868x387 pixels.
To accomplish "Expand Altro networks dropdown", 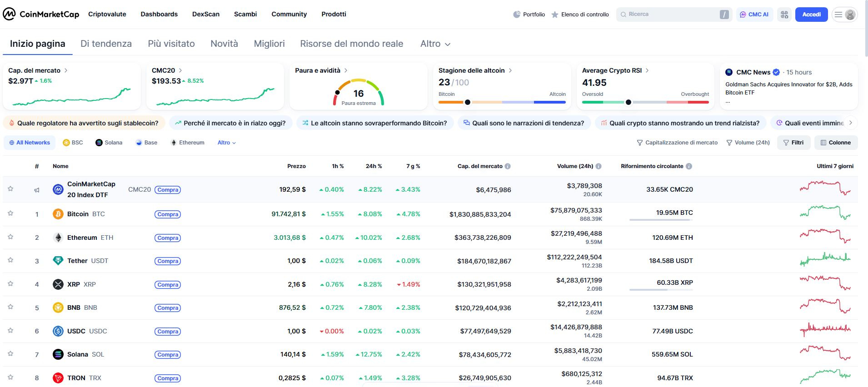I will click(226, 143).
